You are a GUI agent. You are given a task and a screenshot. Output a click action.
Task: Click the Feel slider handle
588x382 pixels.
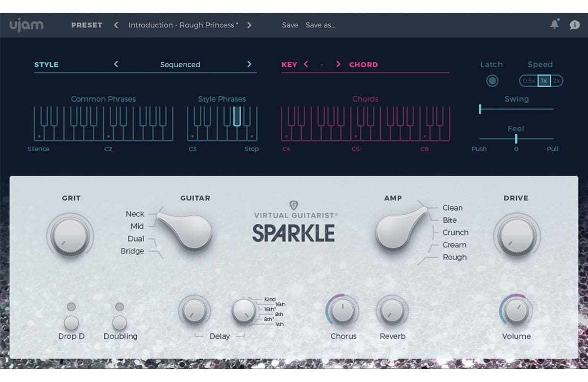pos(516,139)
